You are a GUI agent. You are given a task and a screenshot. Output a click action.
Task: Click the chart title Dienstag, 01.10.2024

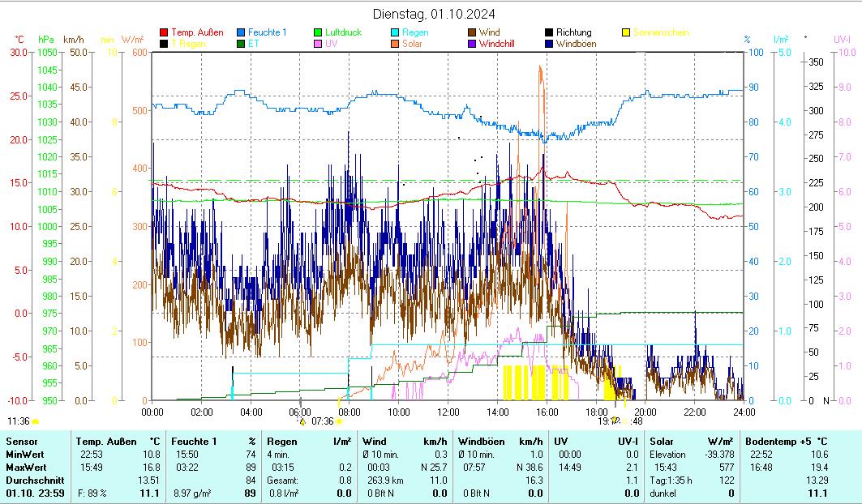pyautogui.click(x=435, y=14)
